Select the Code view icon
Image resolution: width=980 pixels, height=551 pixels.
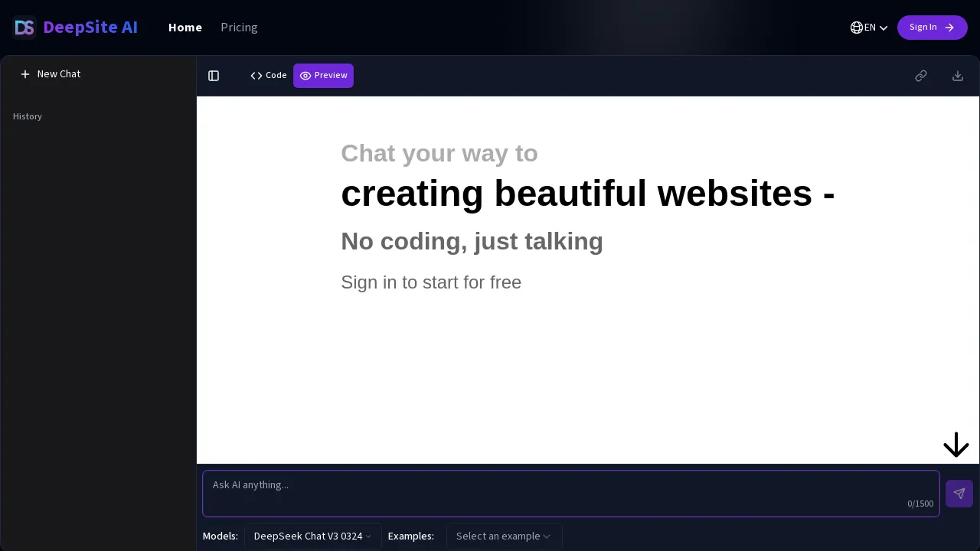[256, 76]
